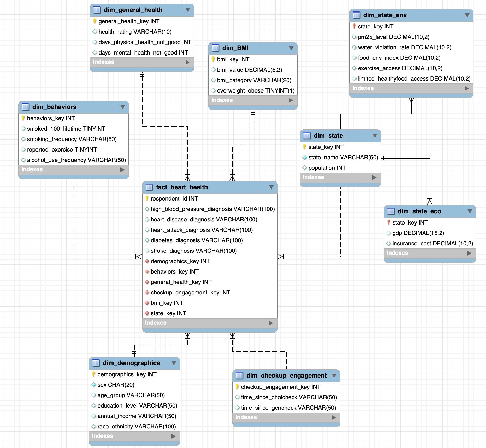Expand Indexes section of dim_state
This screenshot has height=448, width=486.
pos(374,177)
